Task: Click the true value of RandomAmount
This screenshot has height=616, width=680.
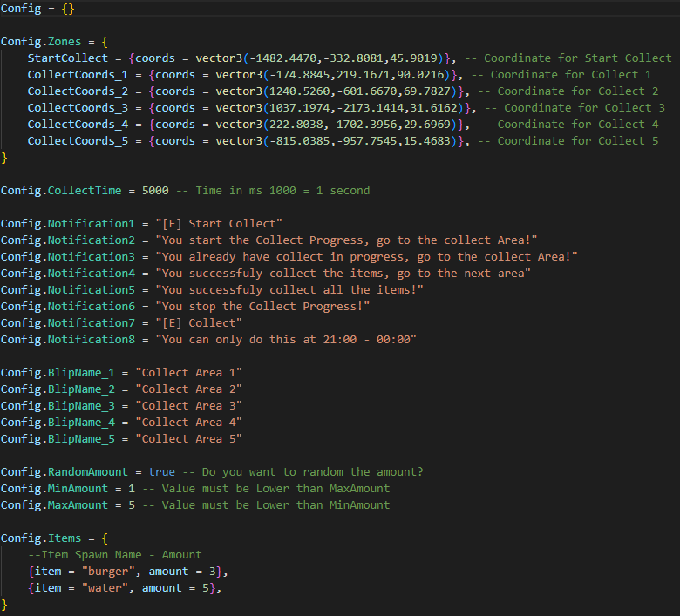Action: 162,471
